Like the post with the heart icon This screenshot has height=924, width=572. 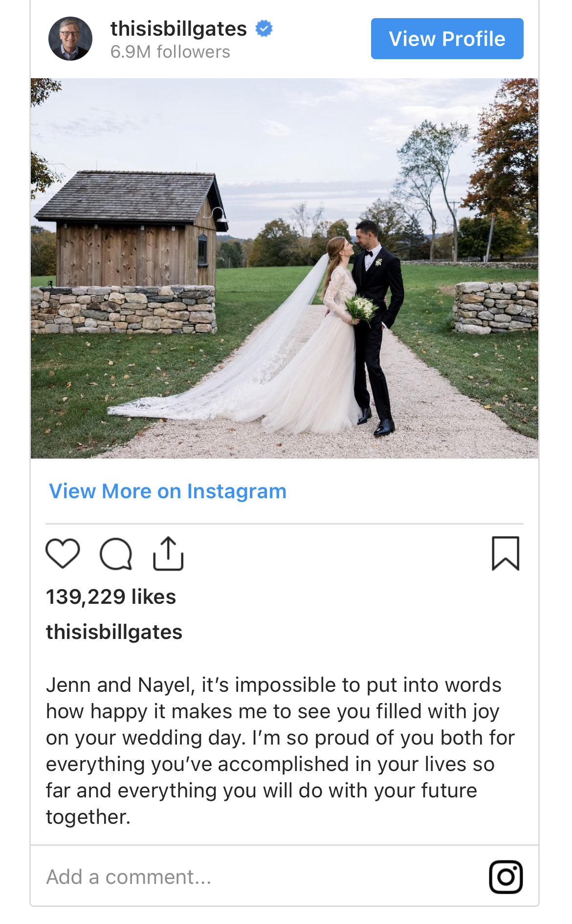[x=63, y=553]
